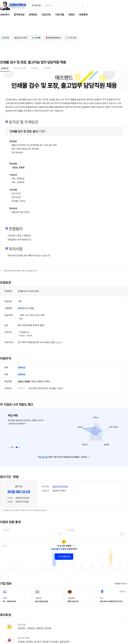Open 공채정보 in the navigation

pos(33,15)
